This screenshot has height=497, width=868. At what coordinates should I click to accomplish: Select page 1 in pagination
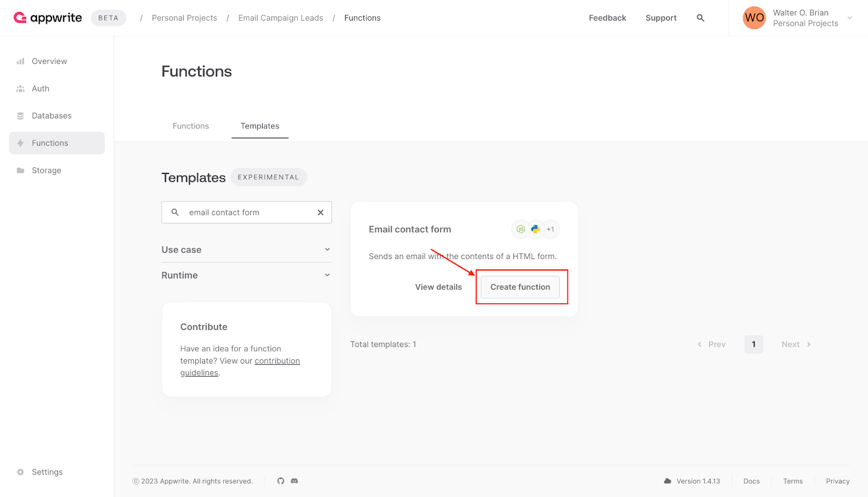[754, 345]
